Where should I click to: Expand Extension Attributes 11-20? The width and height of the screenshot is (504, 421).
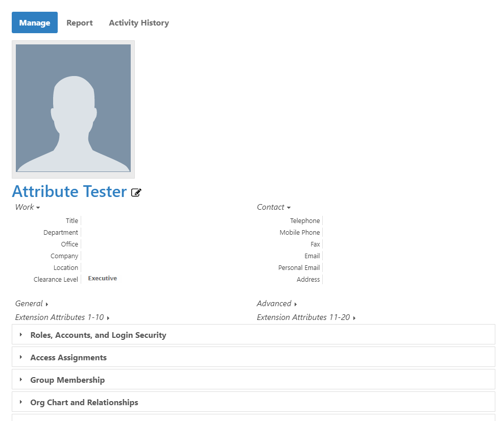pos(306,317)
